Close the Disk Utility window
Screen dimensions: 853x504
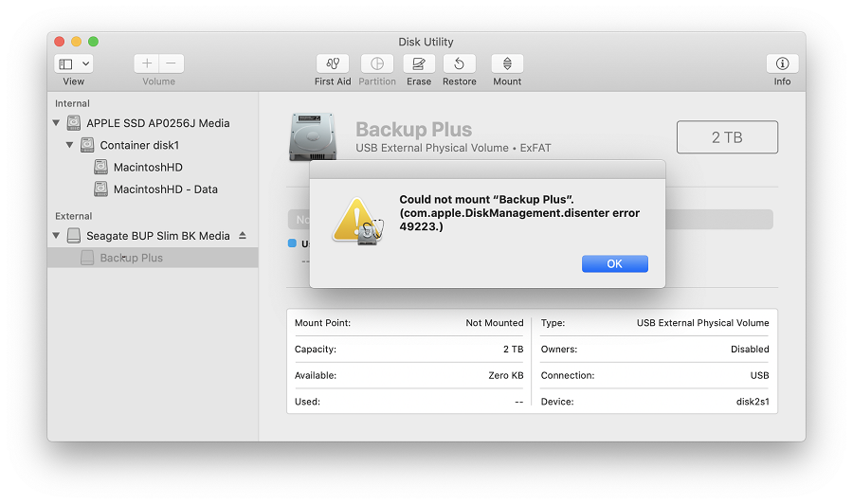(60, 42)
